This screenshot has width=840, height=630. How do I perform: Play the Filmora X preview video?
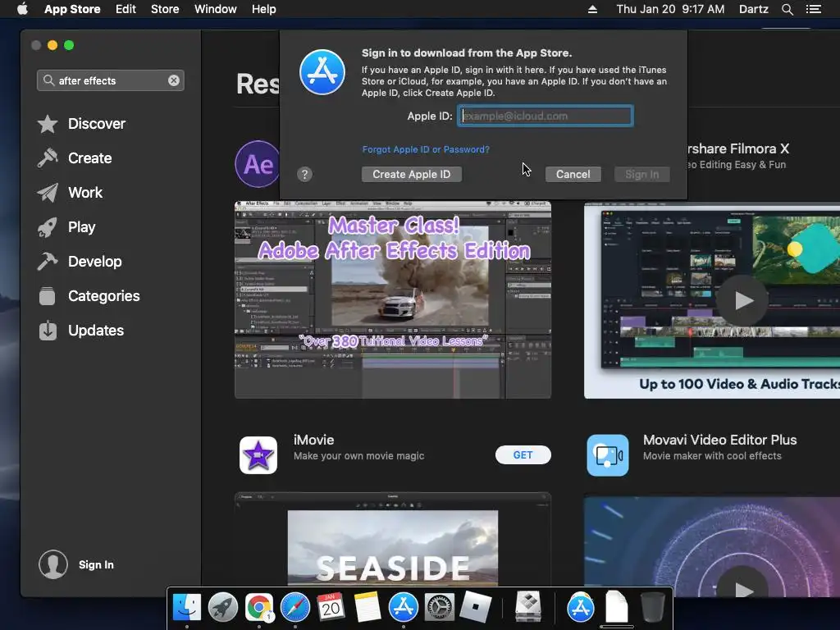(742, 300)
